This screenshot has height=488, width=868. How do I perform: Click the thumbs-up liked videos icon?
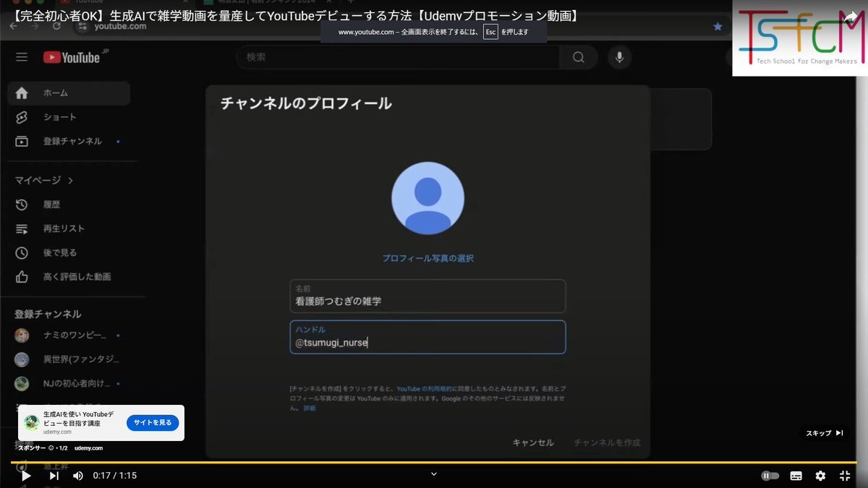pos(22,276)
